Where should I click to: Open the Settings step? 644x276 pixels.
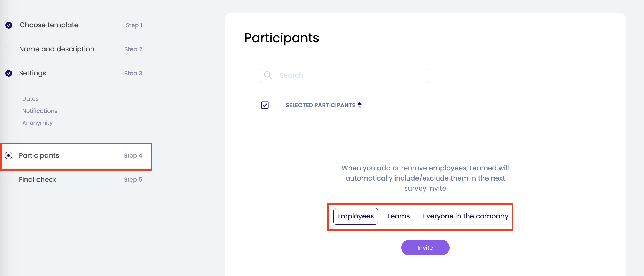(32, 73)
